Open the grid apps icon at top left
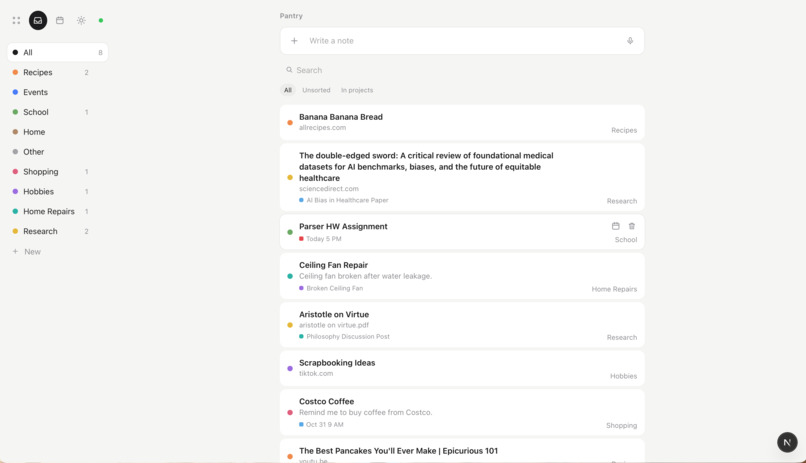The height and width of the screenshot is (463, 806). (x=16, y=21)
